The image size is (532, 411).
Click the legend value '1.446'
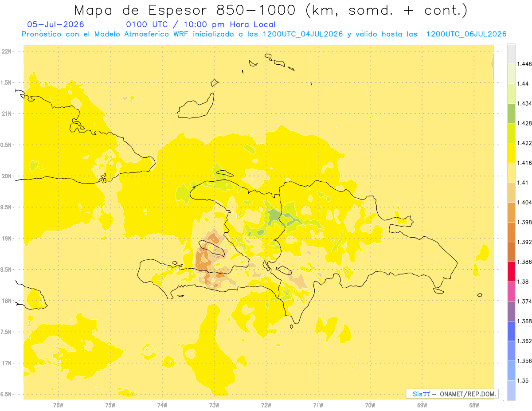point(524,64)
